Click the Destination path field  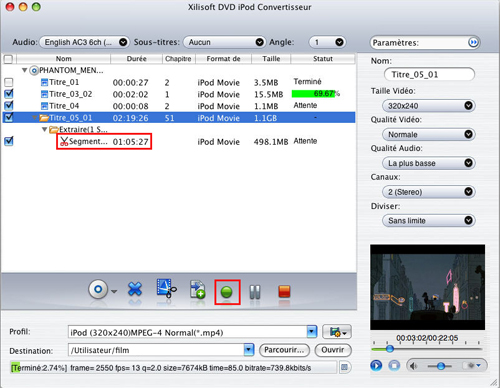[x=156, y=350]
